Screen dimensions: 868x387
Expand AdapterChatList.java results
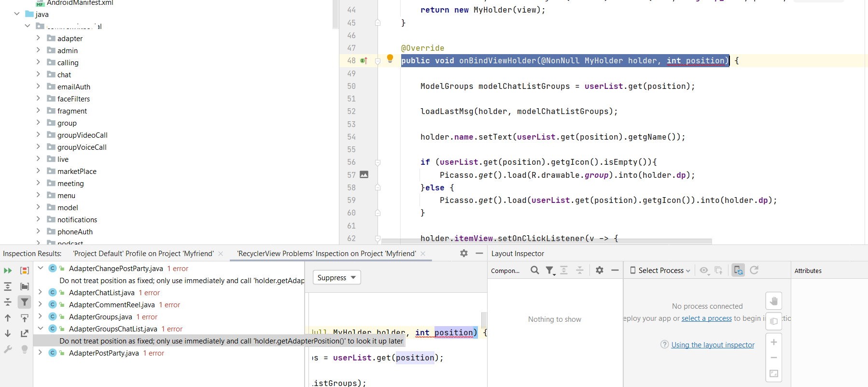click(41, 292)
